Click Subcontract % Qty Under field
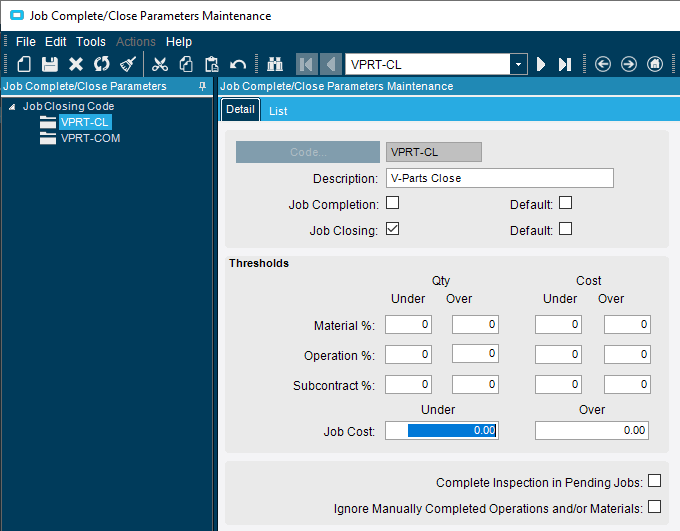This screenshot has height=531, width=680. (x=409, y=384)
